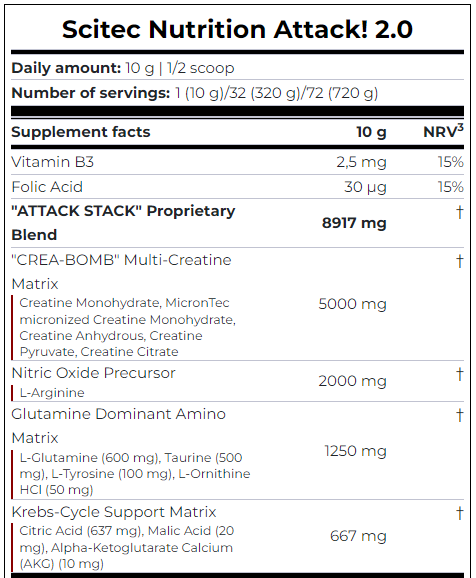Screen dimensions: 476x578
Task: Select the Folic Acid row
Action: click(x=237, y=187)
